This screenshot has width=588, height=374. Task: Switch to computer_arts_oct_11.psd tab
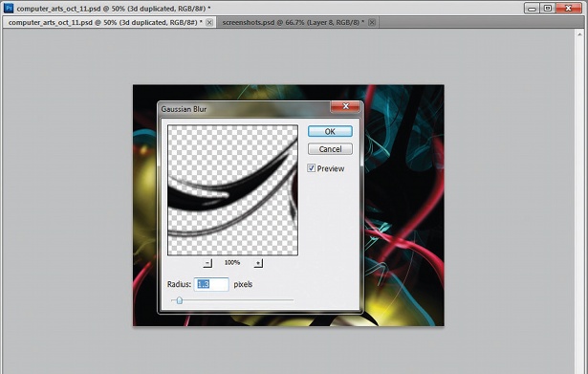coord(105,23)
